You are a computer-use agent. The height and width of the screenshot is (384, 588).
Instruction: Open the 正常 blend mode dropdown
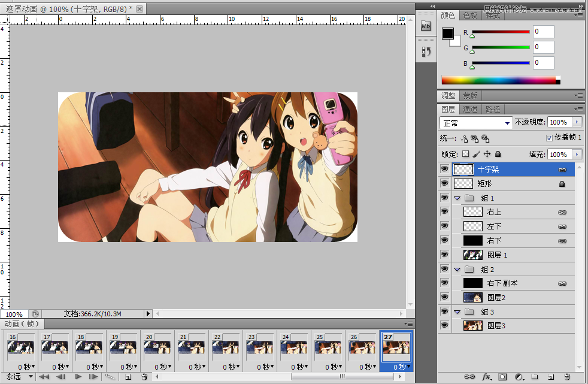tap(475, 123)
